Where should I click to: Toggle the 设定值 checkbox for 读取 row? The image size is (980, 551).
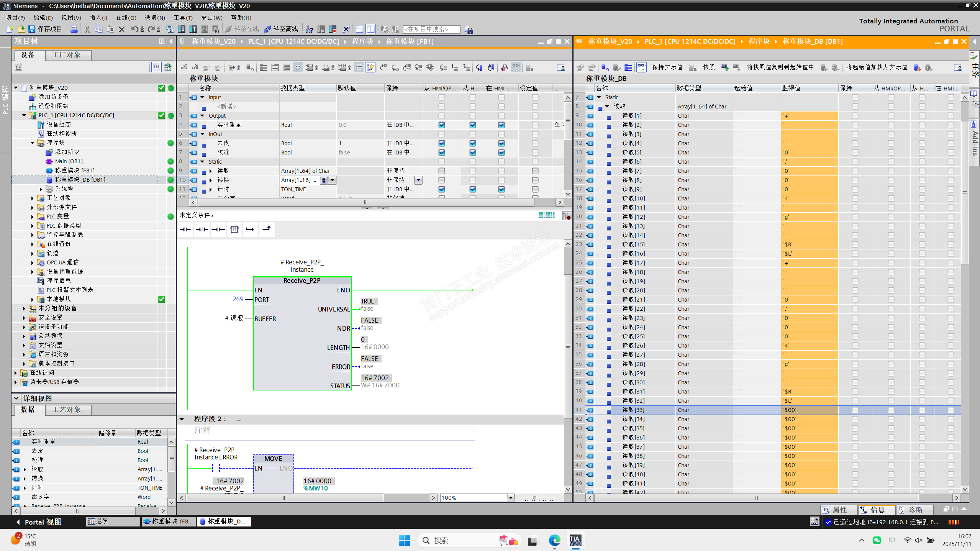535,171
